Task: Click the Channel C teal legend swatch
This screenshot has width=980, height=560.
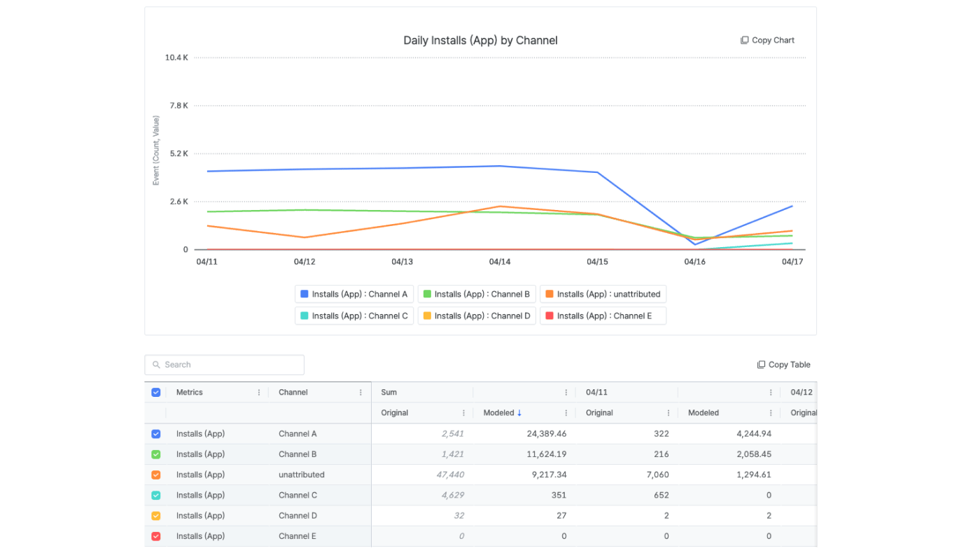Action: [x=304, y=316]
